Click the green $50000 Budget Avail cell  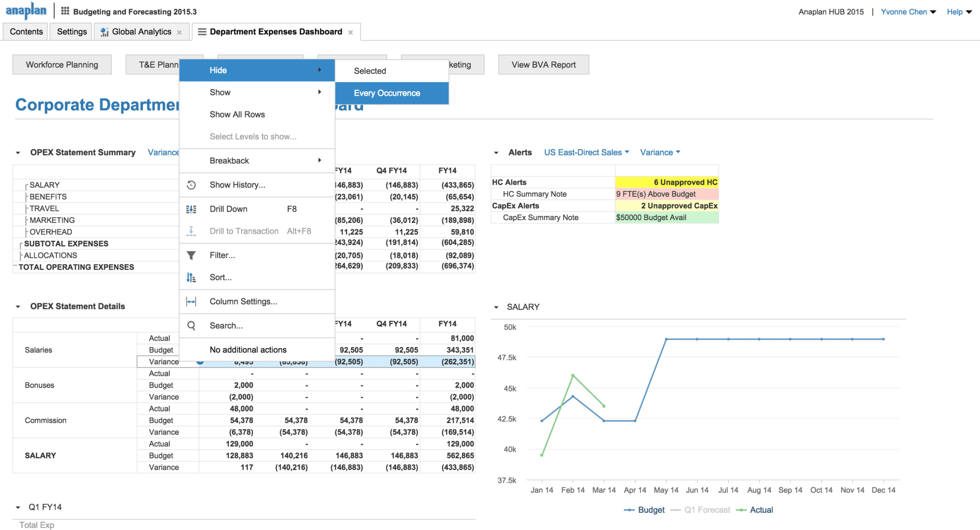(667, 217)
